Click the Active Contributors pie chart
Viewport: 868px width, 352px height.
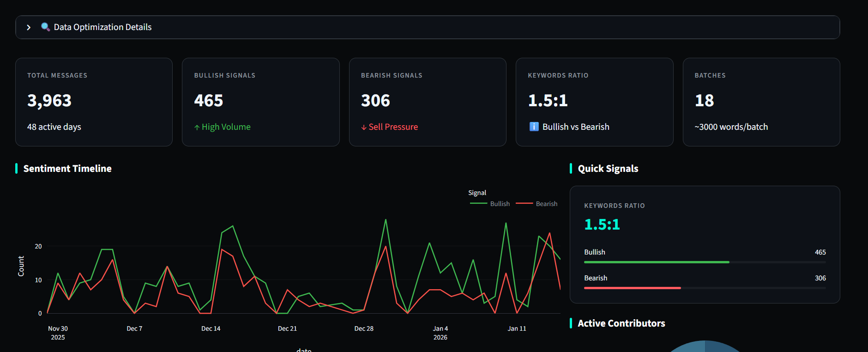pos(705,346)
